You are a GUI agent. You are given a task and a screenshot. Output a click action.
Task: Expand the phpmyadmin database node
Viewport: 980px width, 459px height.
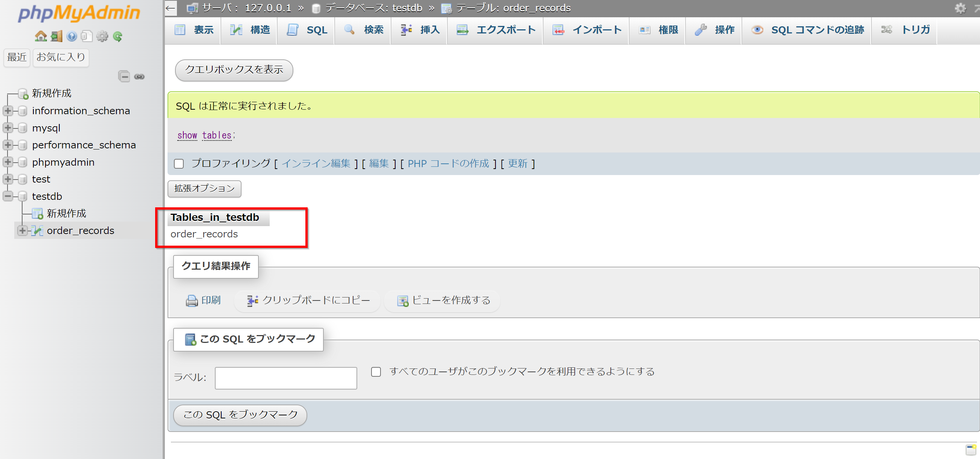tap(8, 162)
